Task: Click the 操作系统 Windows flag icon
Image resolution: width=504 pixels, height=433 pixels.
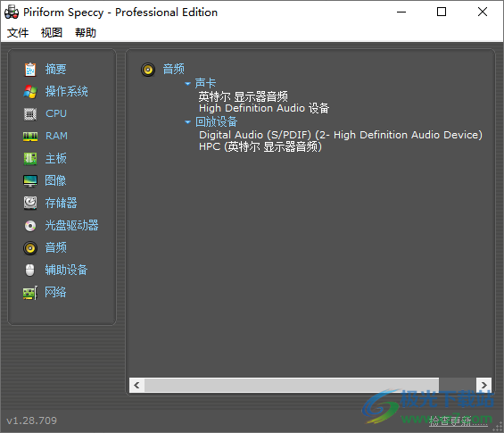Action: tap(30, 92)
